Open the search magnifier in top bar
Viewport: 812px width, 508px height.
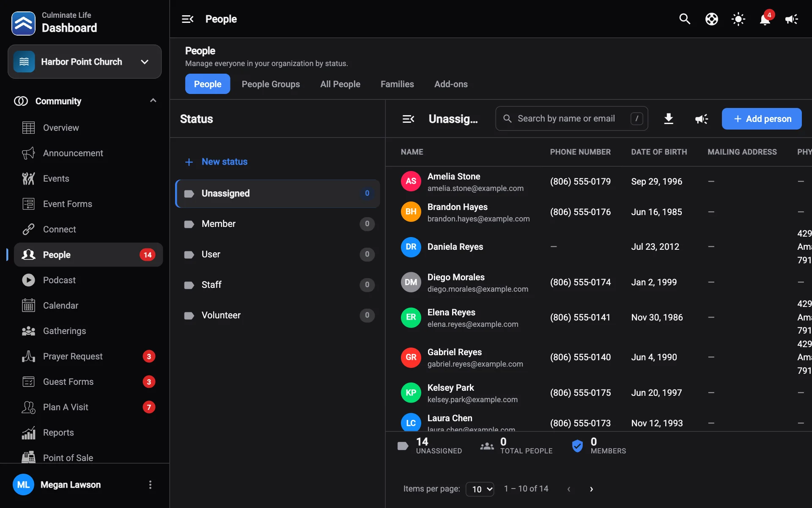pyautogui.click(x=685, y=19)
